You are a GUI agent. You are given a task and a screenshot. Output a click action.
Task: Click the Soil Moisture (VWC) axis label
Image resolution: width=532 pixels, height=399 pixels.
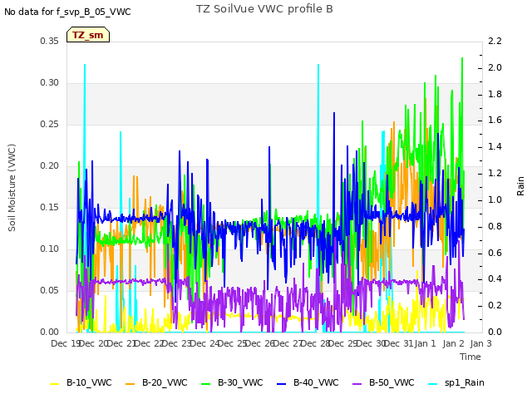[12, 188]
